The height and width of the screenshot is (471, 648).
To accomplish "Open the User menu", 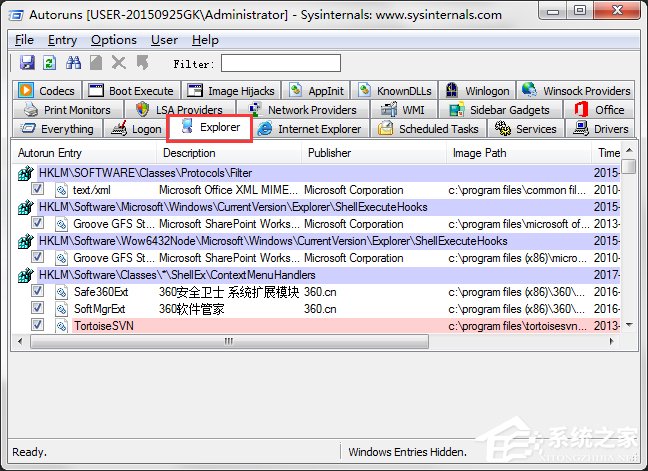I will (164, 40).
